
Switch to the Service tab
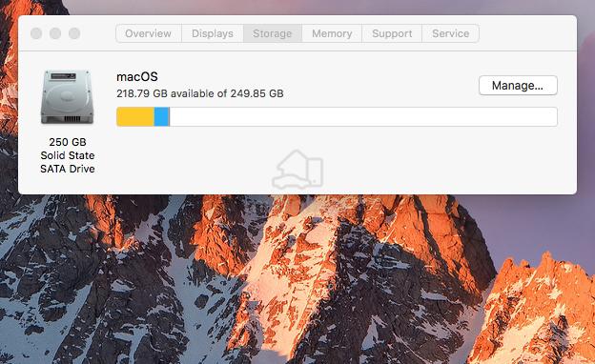[450, 33]
